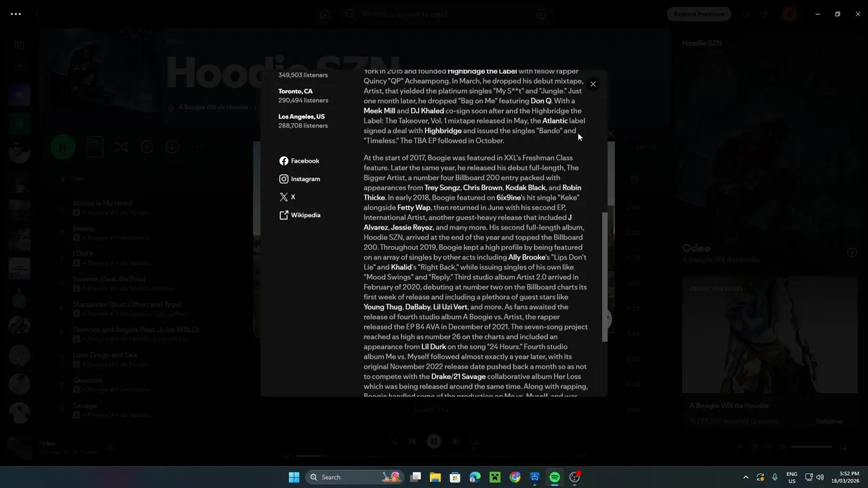Show hidden system tray icons
This screenshot has height=488, width=868.
(x=746, y=477)
